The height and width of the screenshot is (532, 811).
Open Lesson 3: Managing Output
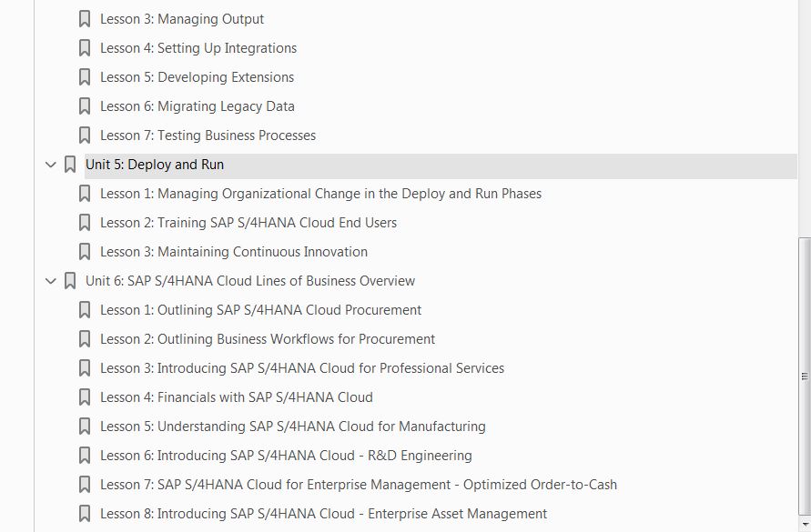pyautogui.click(x=182, y=19)
